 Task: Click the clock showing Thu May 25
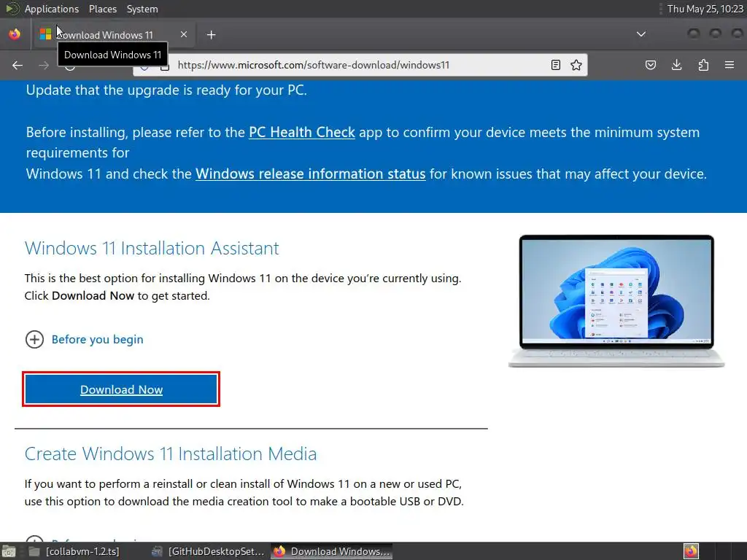point(705,9)
